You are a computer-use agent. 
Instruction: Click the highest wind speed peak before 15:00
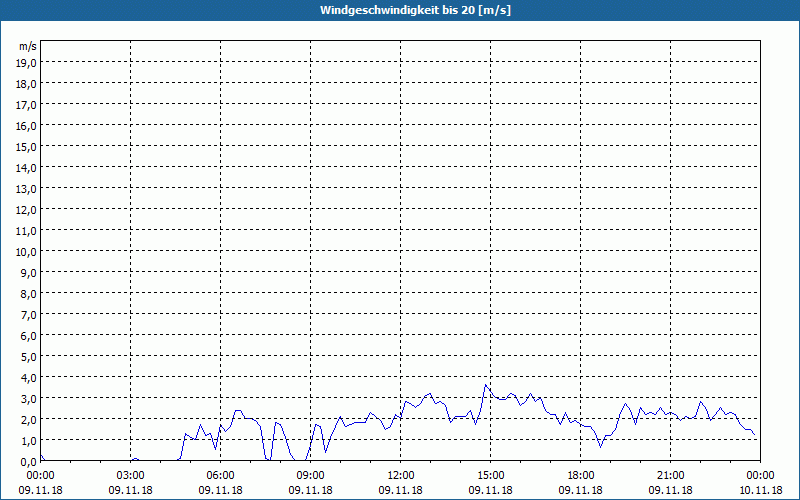click(x=486, y=385)
